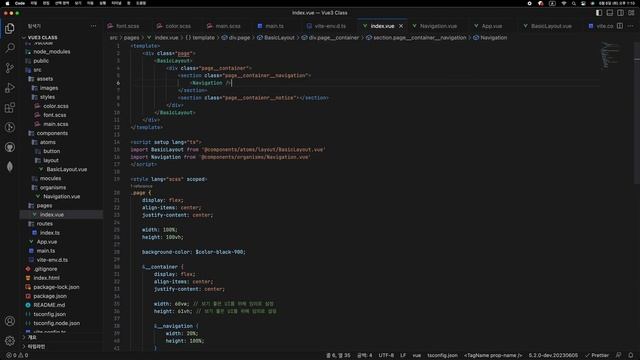
Task: Click the customize layout icon in title bar
Action: (x=631, y=13)
